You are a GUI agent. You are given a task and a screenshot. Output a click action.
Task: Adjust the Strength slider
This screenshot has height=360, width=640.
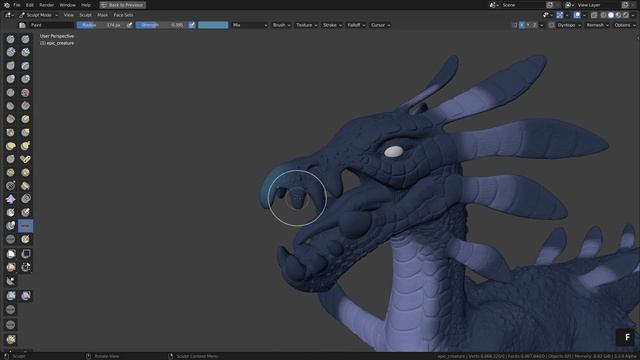162,25
